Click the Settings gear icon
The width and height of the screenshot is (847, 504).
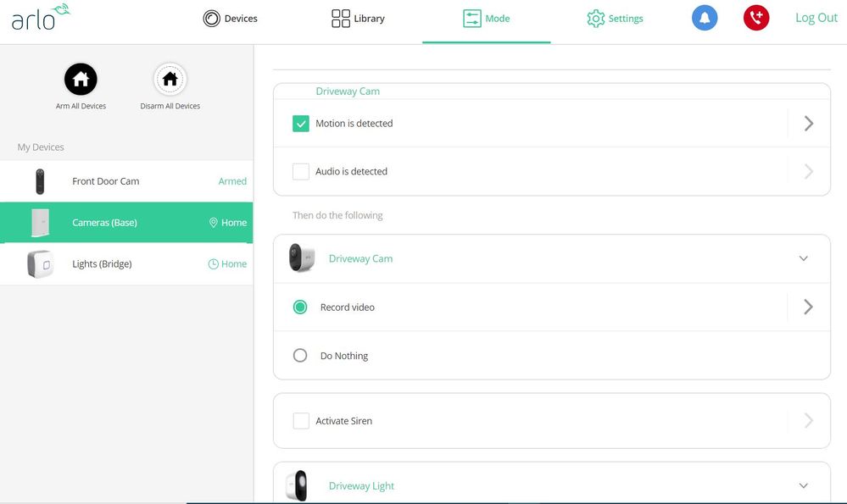596,19
